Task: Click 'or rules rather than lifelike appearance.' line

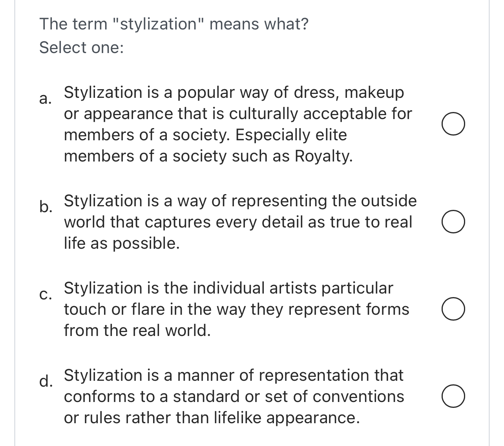Action: pyautogui.click(x=212, y=418)
